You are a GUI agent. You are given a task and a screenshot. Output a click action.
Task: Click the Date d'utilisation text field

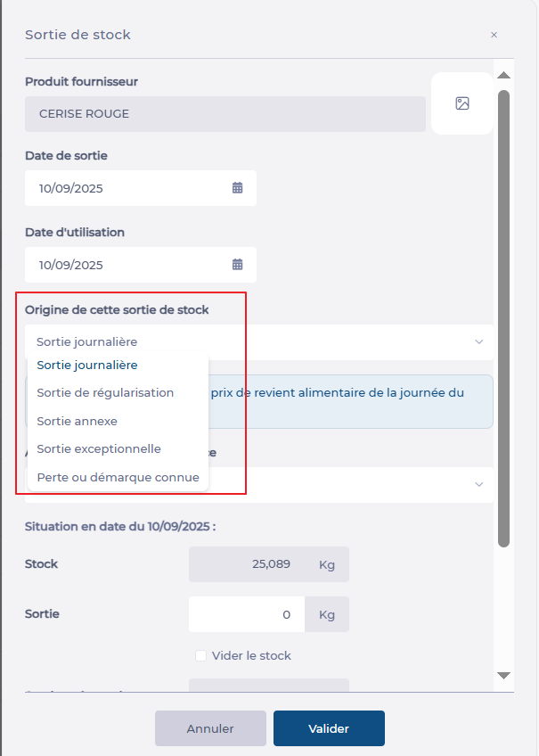[129, 265]
